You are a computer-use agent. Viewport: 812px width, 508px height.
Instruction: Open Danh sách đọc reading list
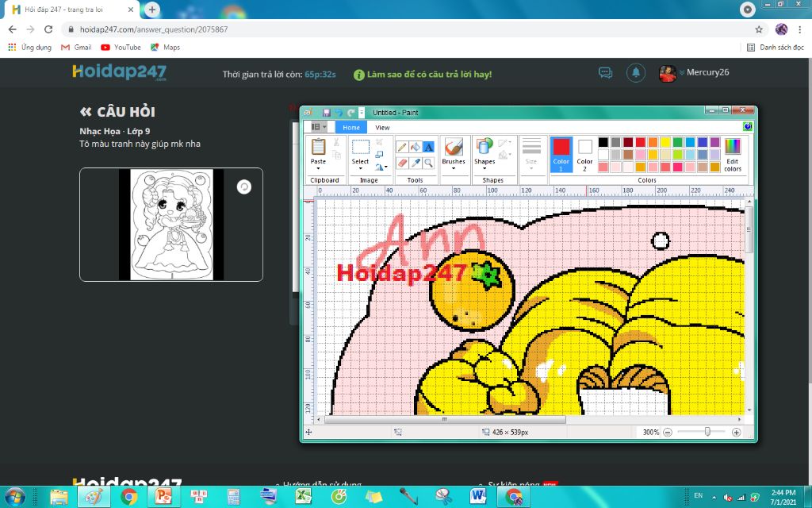coord(776,47)
